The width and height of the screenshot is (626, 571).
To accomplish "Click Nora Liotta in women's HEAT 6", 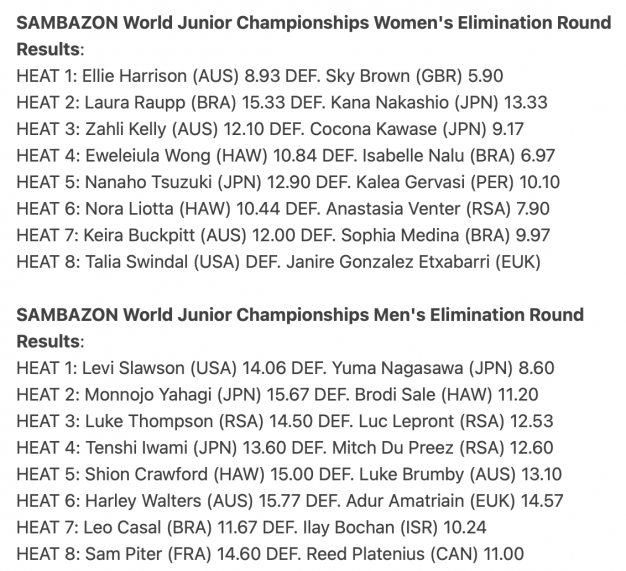I will [129, 209].
